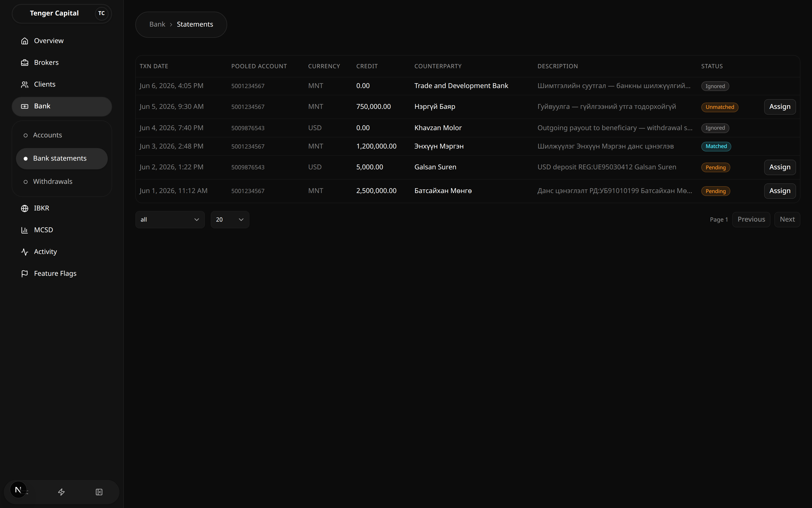Collapse sidebar with the panel icon
Screen dimensions: 812x508
[99, 492]
